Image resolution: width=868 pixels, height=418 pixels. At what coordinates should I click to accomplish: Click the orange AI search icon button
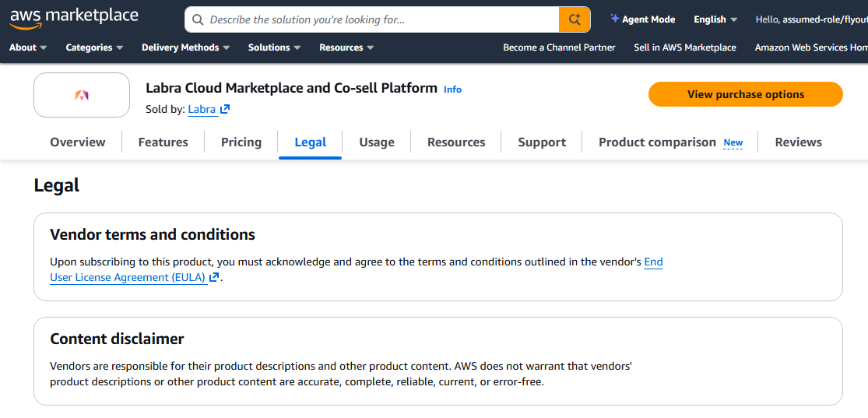(575, 19)
